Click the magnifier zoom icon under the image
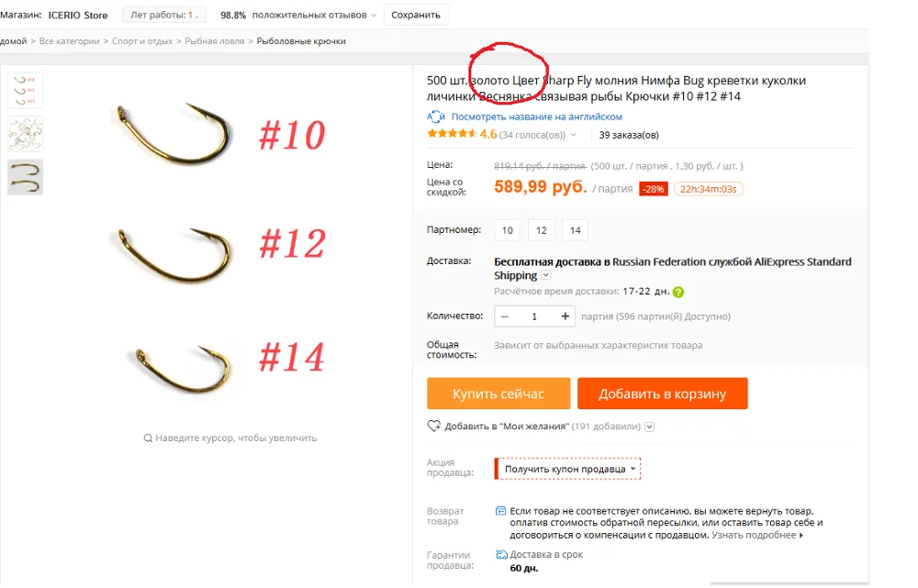Viewport: 918px width, 588px height. tap(148, 438)
